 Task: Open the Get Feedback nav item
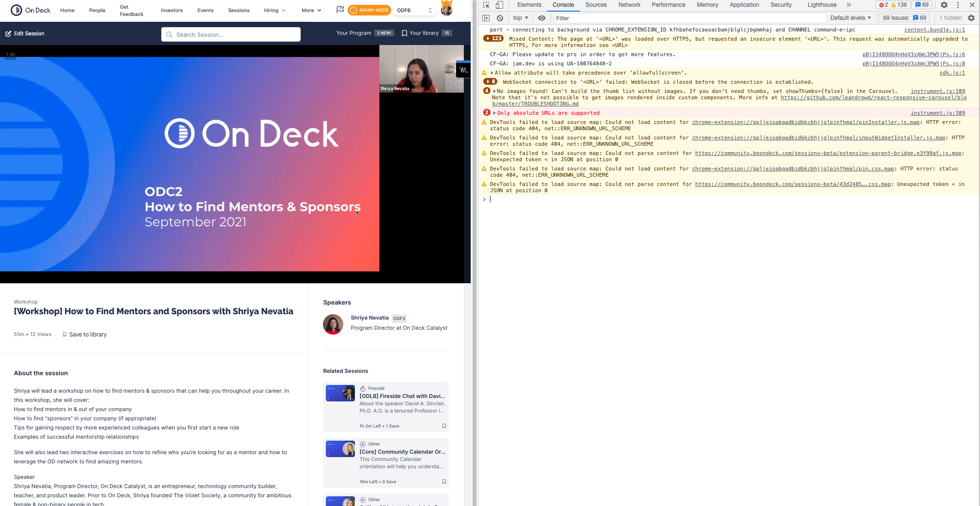tap(132, 10)
